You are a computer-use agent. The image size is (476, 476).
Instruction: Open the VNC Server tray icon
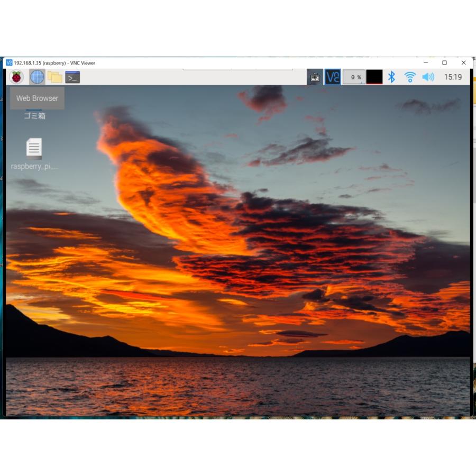[x=333, y=77]
